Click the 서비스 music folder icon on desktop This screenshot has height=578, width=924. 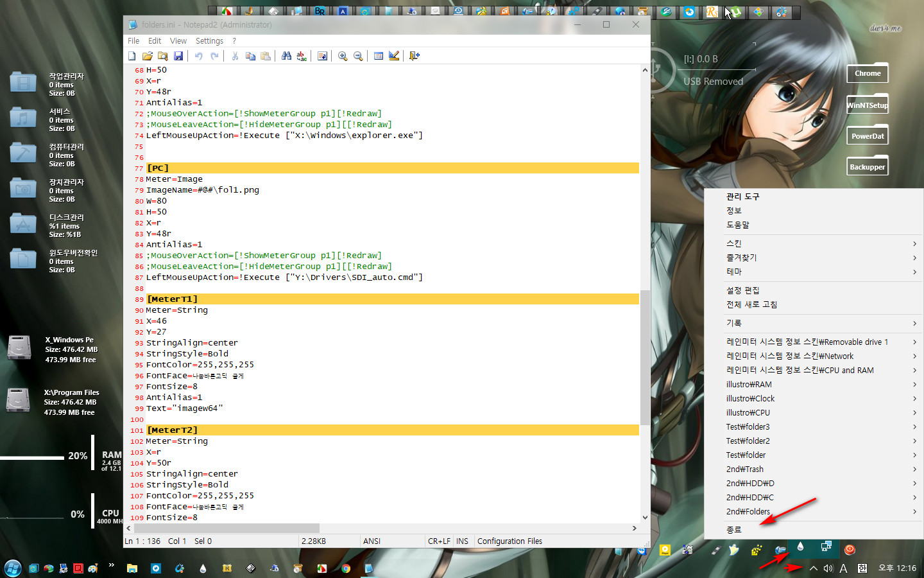[x=23, y=118]
